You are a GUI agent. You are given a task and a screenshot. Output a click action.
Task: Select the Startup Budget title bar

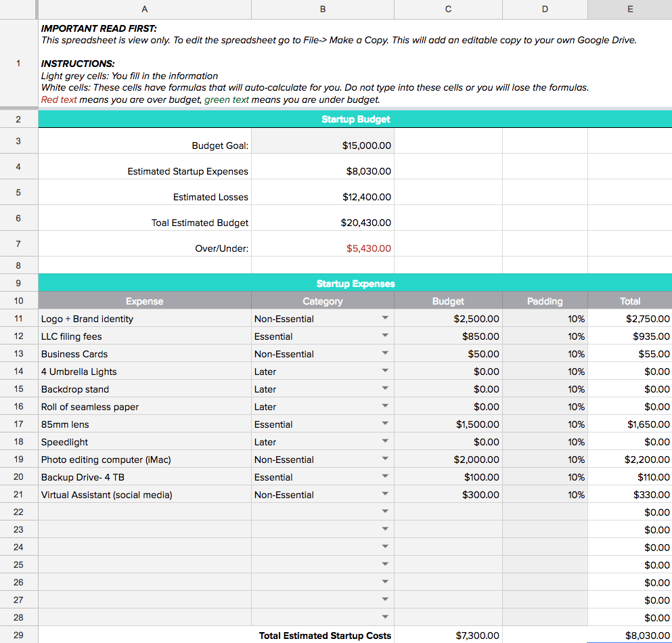[355, 118]
